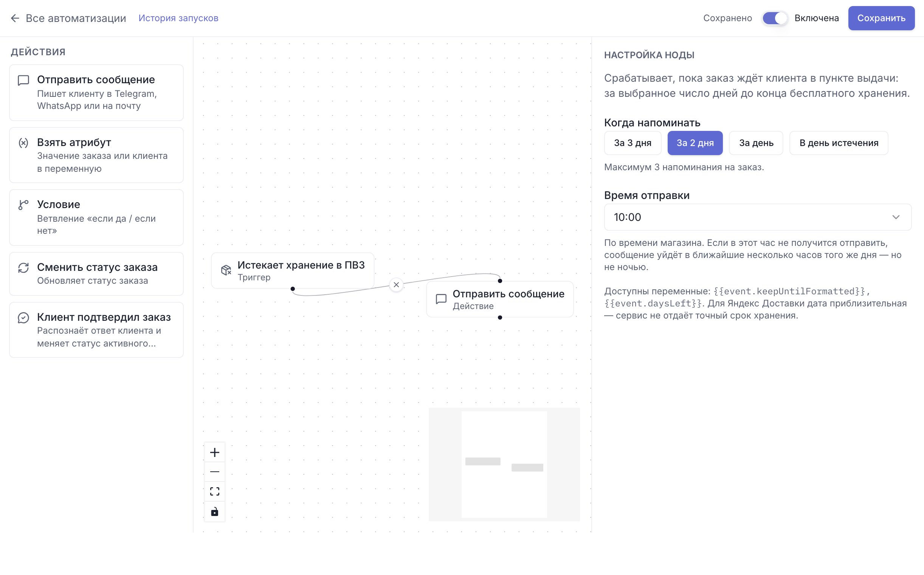Click the minimap thumbnail on canvas
Screen dimensions: 924x575
click(504, 464)
